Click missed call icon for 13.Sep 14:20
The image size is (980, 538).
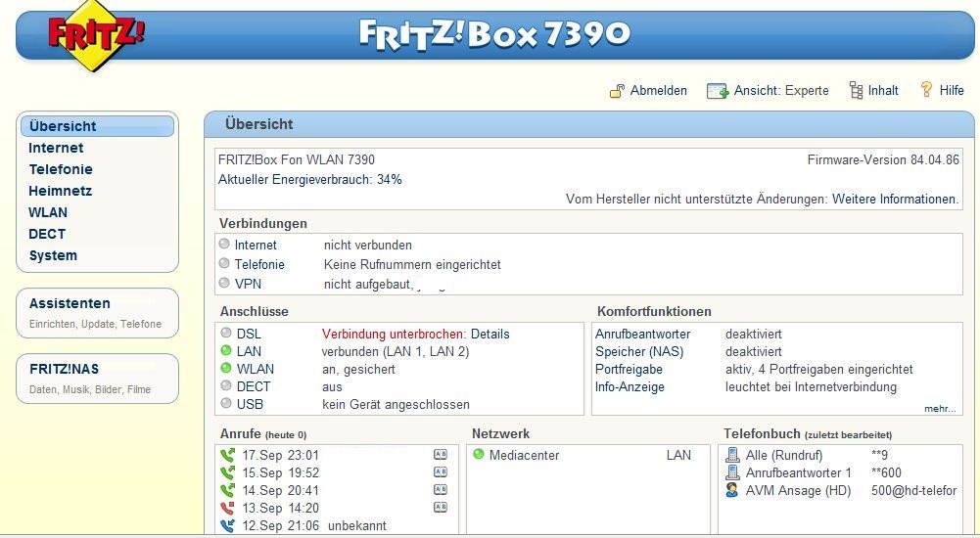227,508
